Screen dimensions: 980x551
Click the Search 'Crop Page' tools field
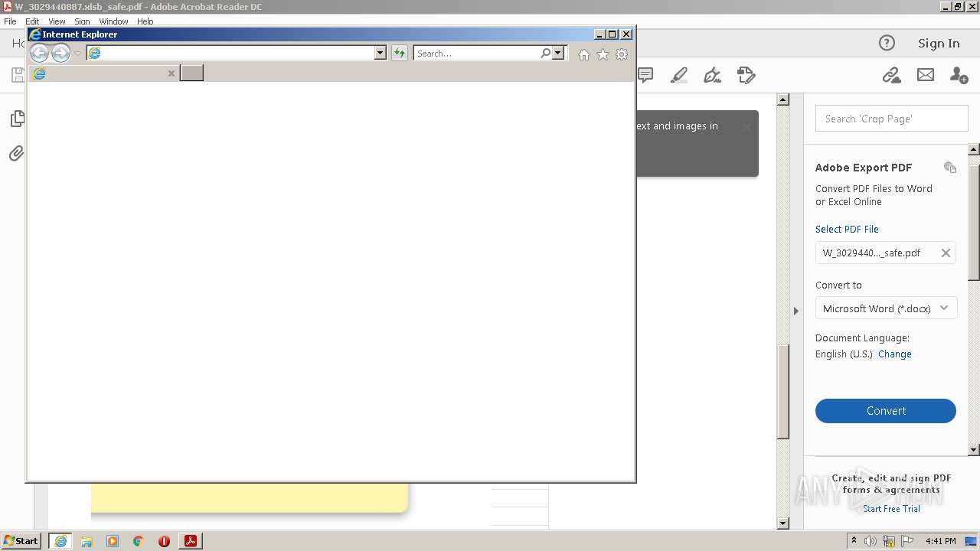[891, 119]
